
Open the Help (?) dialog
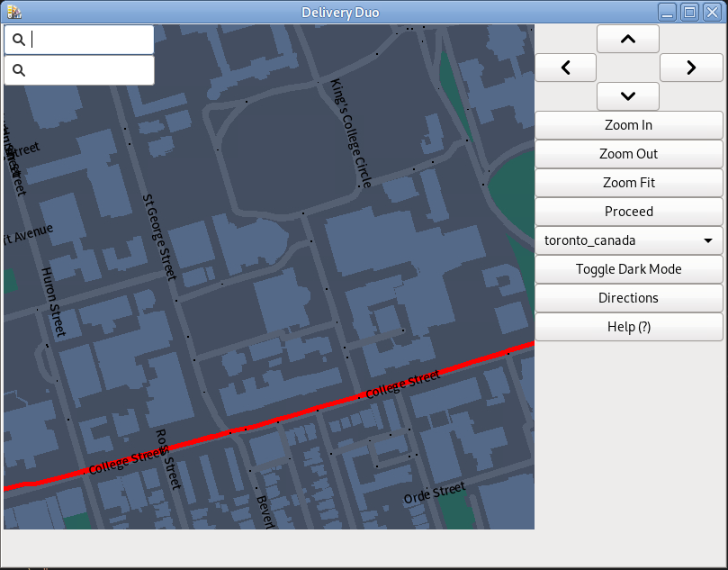(628, 327)
